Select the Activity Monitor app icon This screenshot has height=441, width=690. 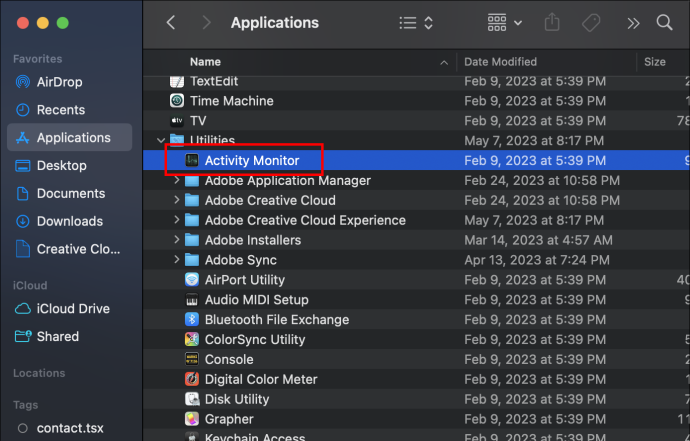pyautogui.click(x=192, y=161)
